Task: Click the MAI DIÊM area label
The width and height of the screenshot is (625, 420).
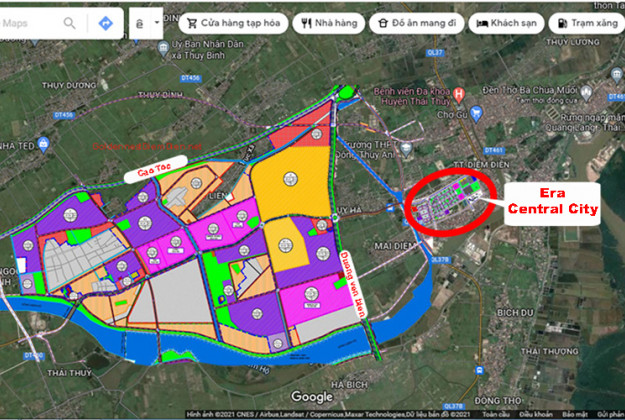Action: tap(394, 246)
